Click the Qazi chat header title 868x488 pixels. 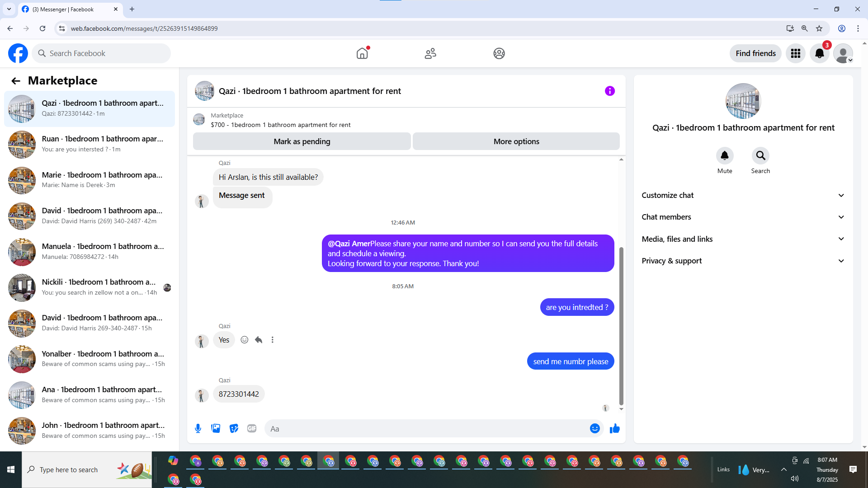coord(310,91)
